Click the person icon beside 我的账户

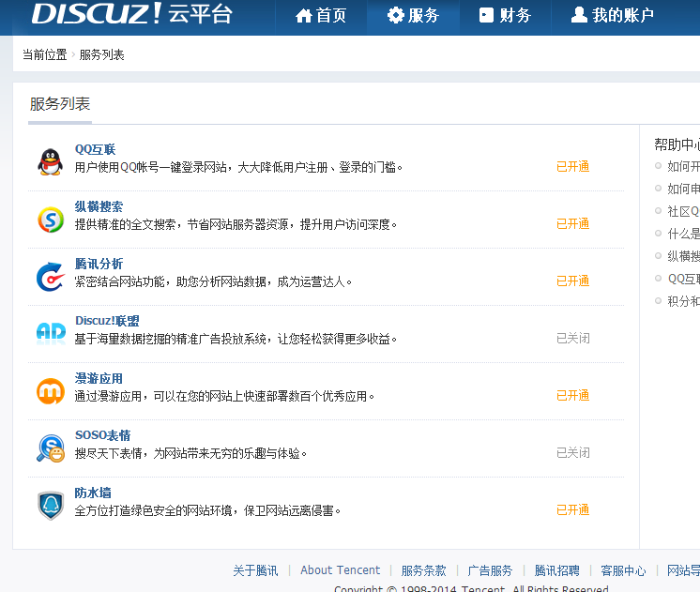579,15
